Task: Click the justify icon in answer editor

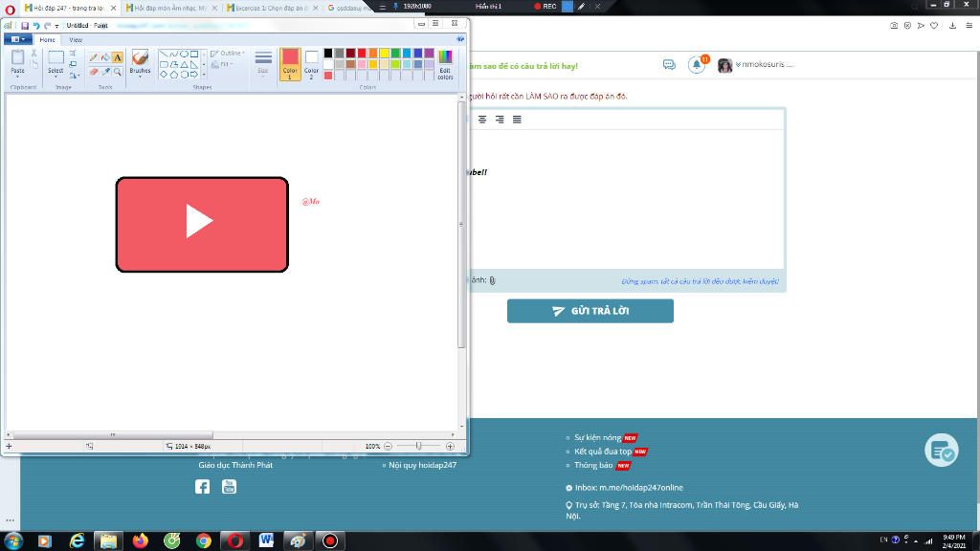Action: pos(517,120)
